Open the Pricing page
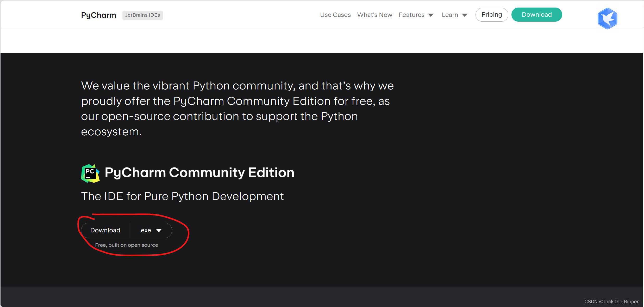 (491, 15)
